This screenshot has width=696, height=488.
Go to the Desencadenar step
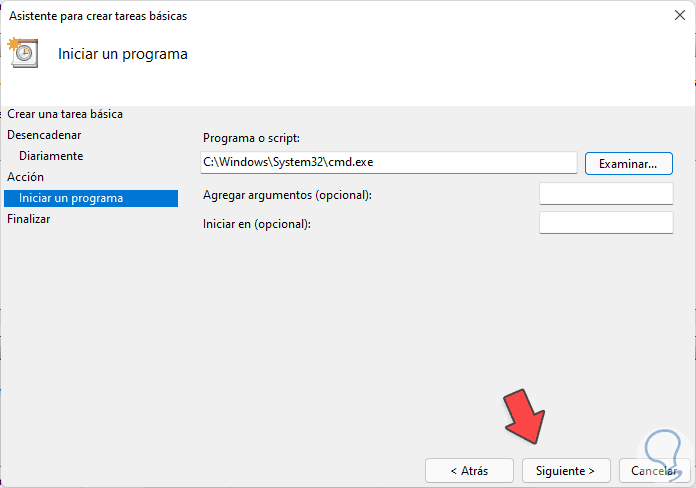coord(45,134)
